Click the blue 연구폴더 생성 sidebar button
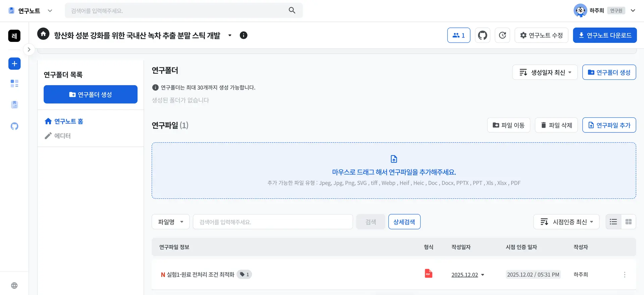 click(x=91, y=94)
